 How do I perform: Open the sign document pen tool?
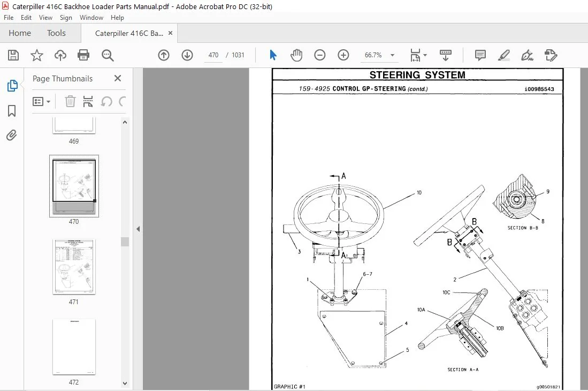click(527, 55)
